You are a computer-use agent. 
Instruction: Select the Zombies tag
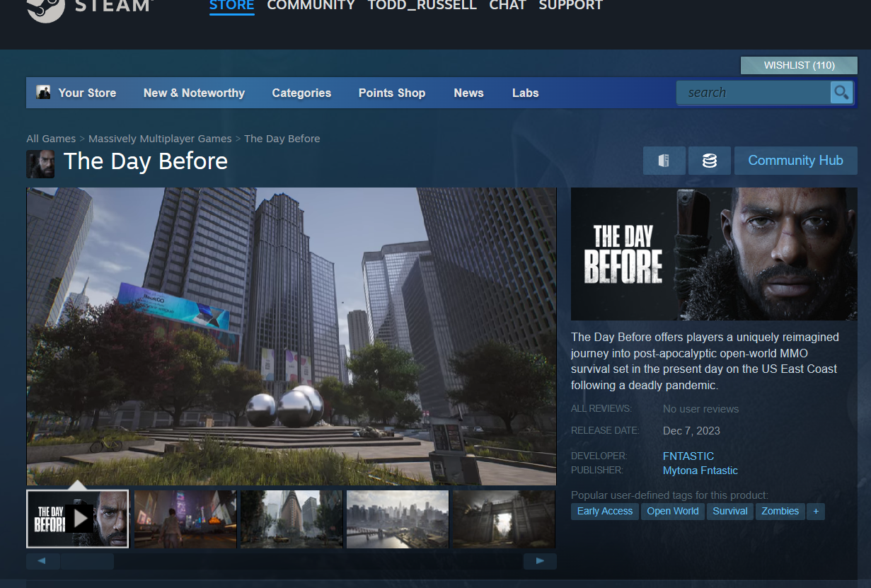780,511
